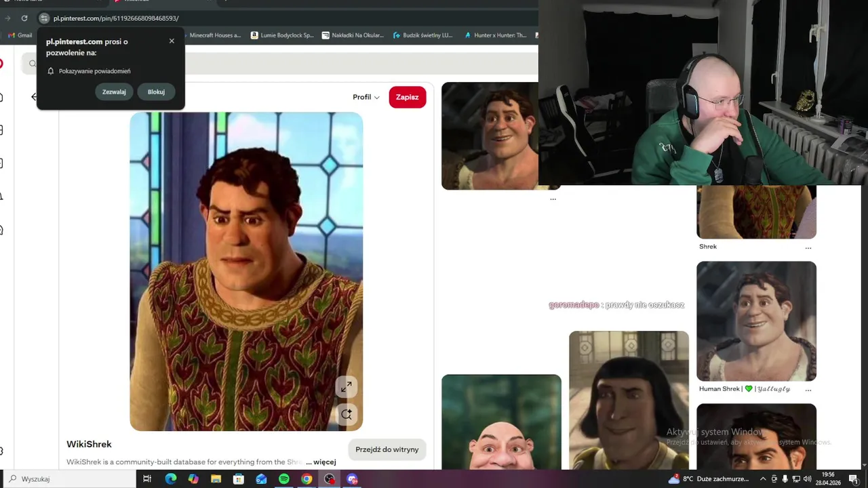Close the pl.pinterest.com permission popup

(x=172, y=41)
